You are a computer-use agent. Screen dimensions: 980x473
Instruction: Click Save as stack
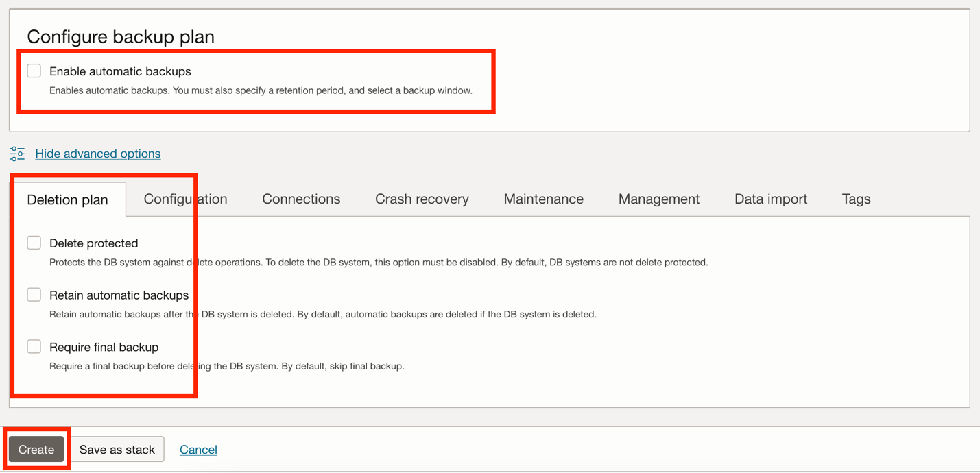(117, 449)
